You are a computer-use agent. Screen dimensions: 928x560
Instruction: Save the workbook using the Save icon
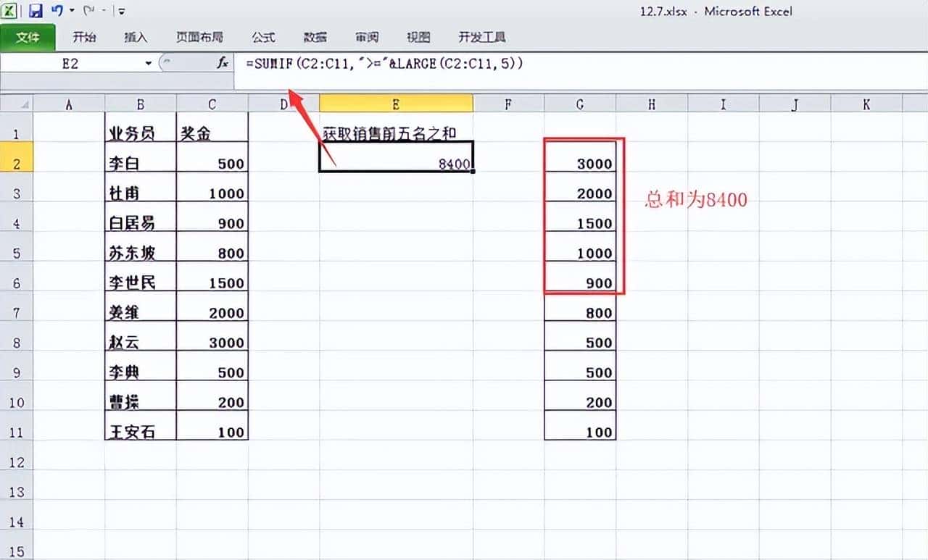[34, 11]
